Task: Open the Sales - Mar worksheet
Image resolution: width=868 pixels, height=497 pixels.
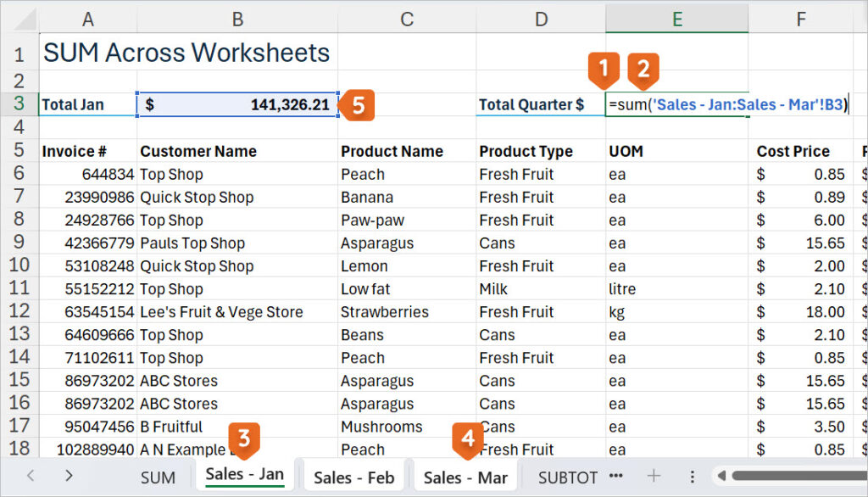Action: click(x=465, y=477)
